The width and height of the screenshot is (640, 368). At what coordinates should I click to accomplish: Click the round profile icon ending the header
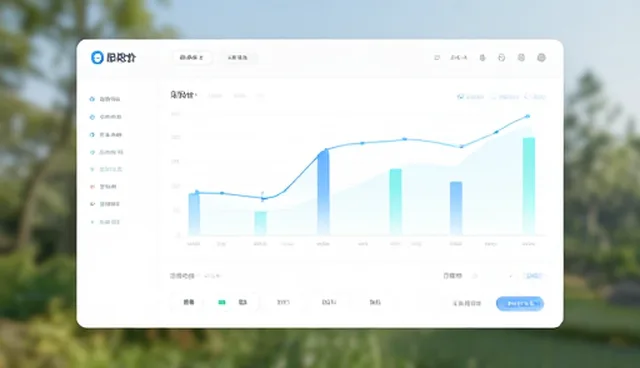pyautogui.click(x=541, y=58)
